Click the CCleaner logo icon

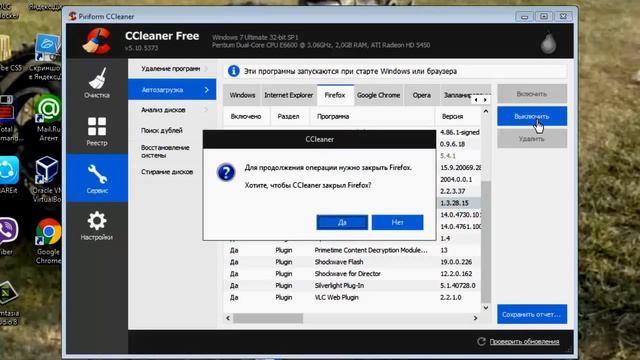coord(97,41)
